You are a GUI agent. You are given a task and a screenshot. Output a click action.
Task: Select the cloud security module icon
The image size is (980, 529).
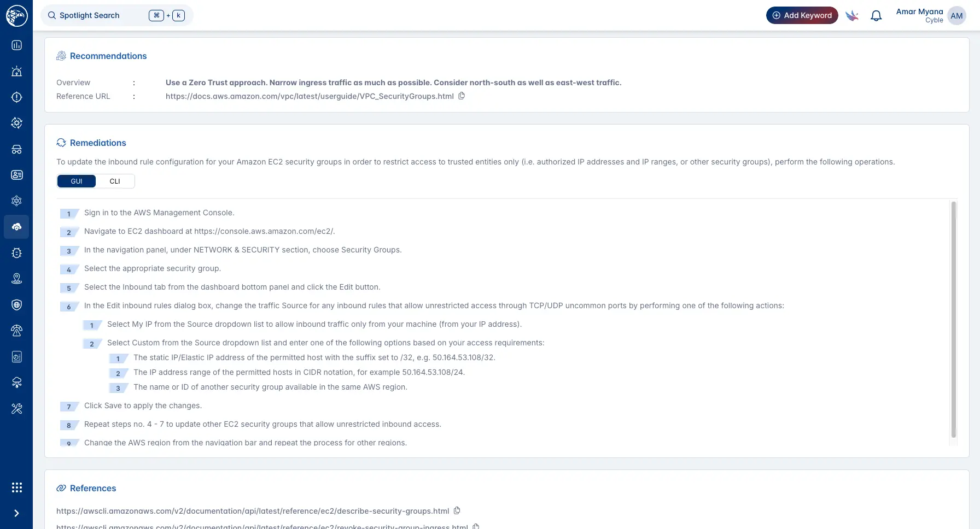pyautogui.click(x=16, y=227)
